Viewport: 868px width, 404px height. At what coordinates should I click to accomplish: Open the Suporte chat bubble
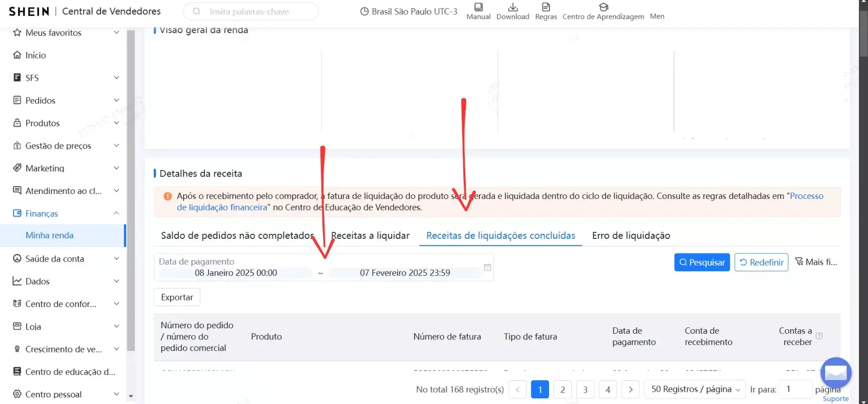[836, 373]
